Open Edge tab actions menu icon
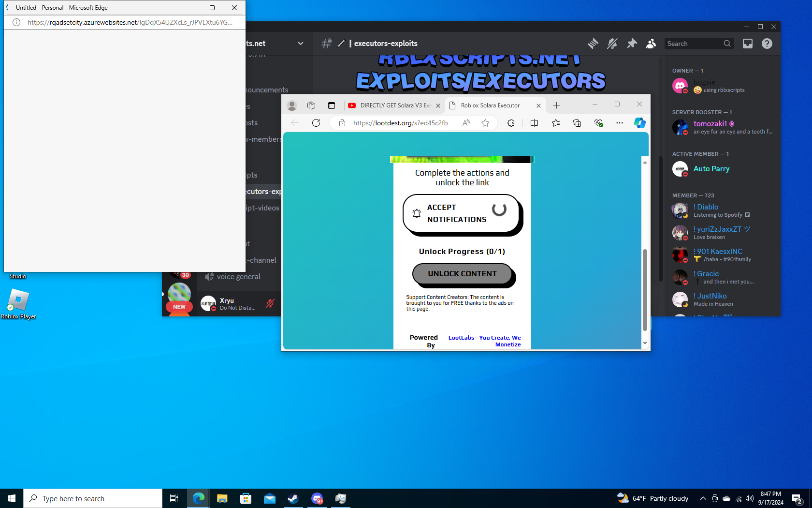 pos(332,105)
